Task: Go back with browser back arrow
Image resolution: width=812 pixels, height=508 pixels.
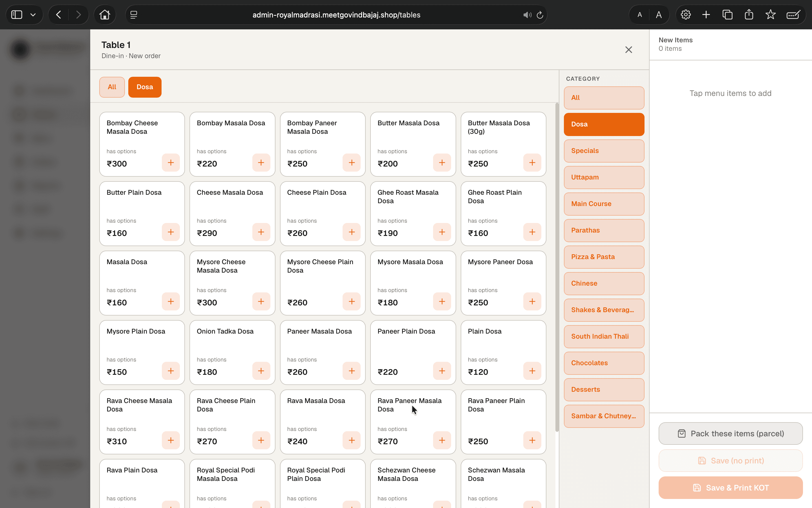Action: coord(58,15)
